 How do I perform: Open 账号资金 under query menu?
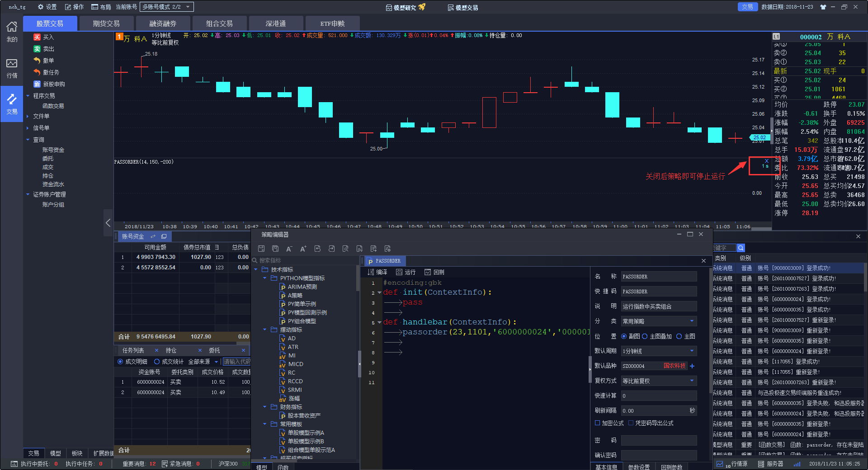(53, 150)
